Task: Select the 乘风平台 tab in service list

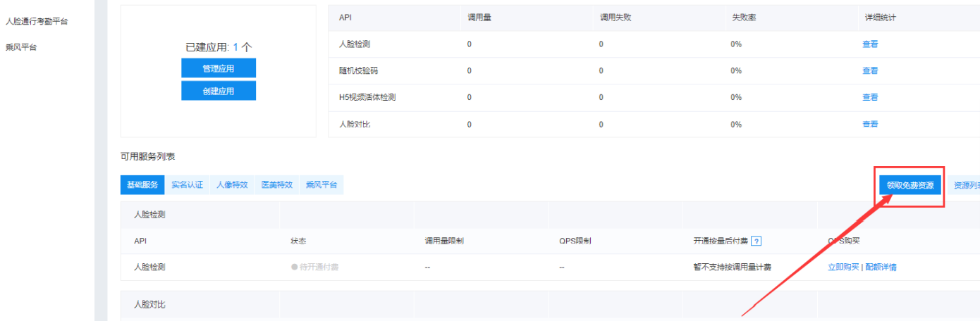Action: point(321,185)
